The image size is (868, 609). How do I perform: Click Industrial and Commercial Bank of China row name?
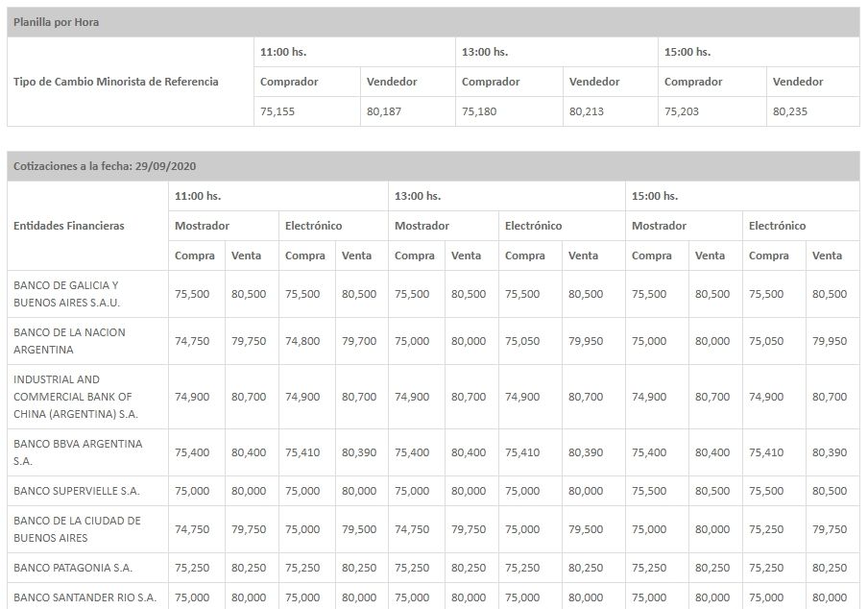tap(75, 397)
